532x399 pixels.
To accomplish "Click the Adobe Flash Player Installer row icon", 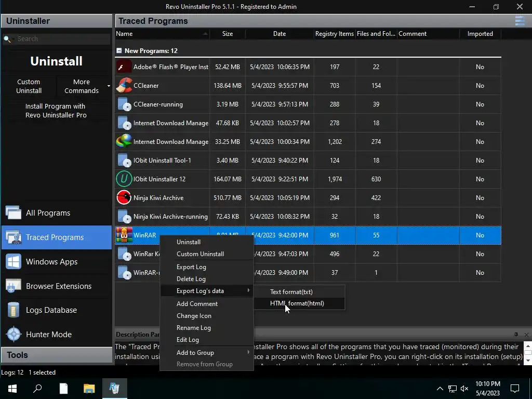I will pyautogui.click(x=124, y=67).
